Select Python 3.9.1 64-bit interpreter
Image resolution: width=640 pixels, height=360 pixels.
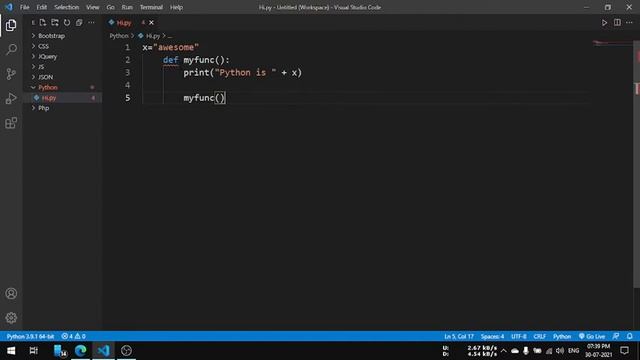point(31,336)
